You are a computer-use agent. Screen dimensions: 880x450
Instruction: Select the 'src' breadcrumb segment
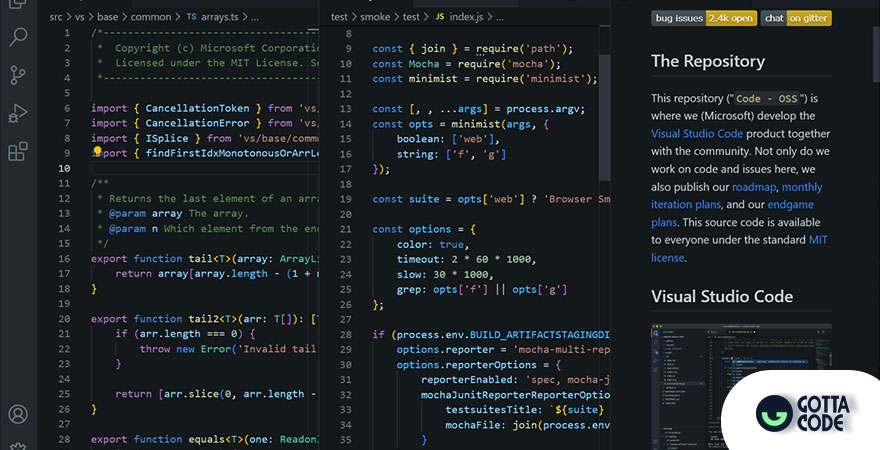coord(56,17)
